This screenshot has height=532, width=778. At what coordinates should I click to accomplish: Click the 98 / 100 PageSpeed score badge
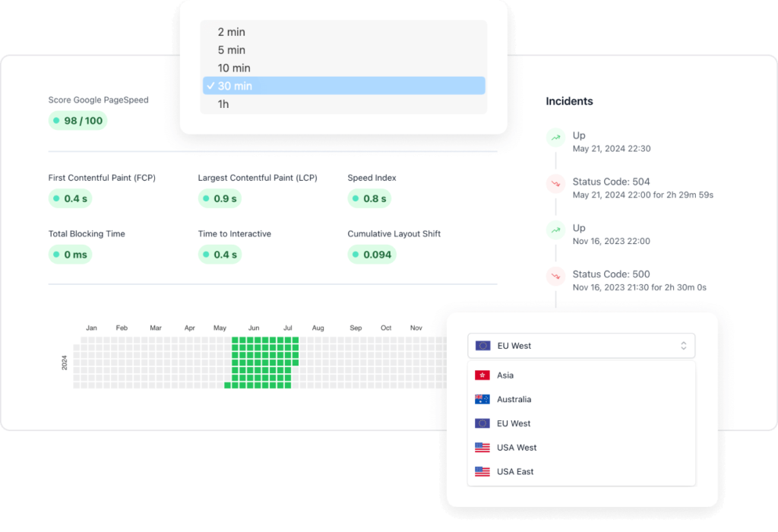78,121
